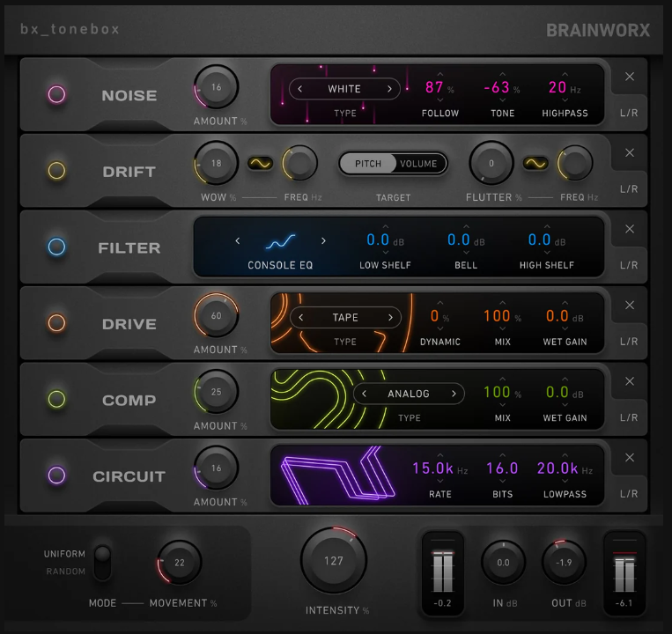Click the WOW sine waveform icon

(261, 163)
